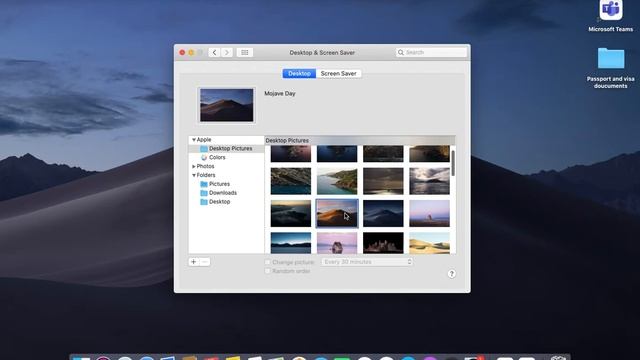Choose the dark blue night dune wallpaper
Viewport: 640px width, 360px height.
tap(383, 213)
